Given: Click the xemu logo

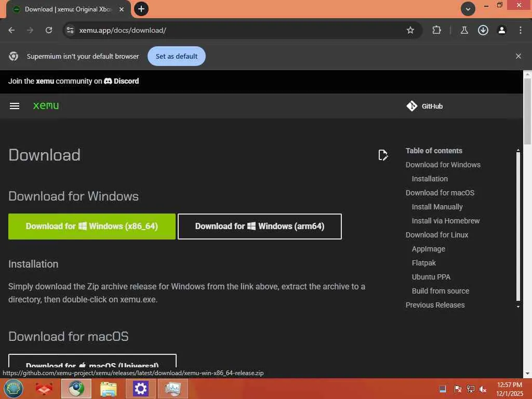Looking at the screenshot, I should click(46, 105).
